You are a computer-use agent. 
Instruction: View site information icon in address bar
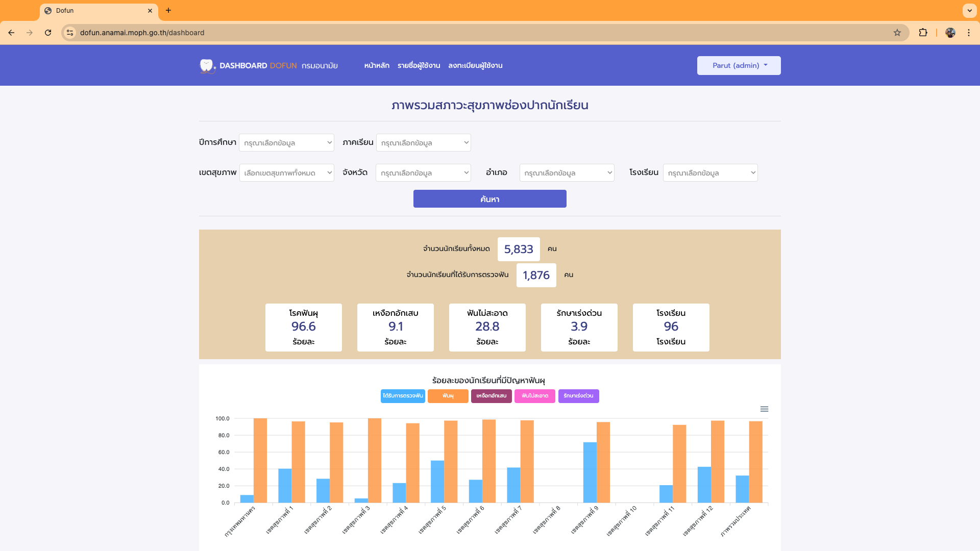(x=70, y=33)
